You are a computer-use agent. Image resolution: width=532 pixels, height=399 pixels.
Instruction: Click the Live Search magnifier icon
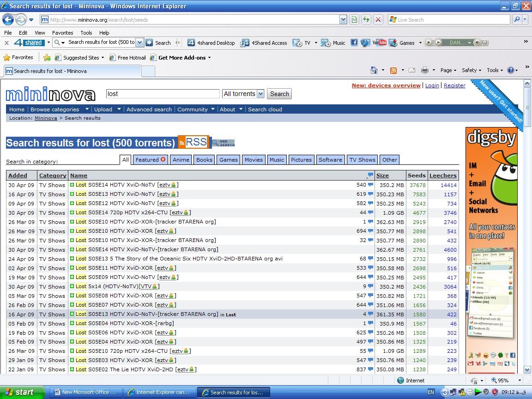tap(517, 20)
